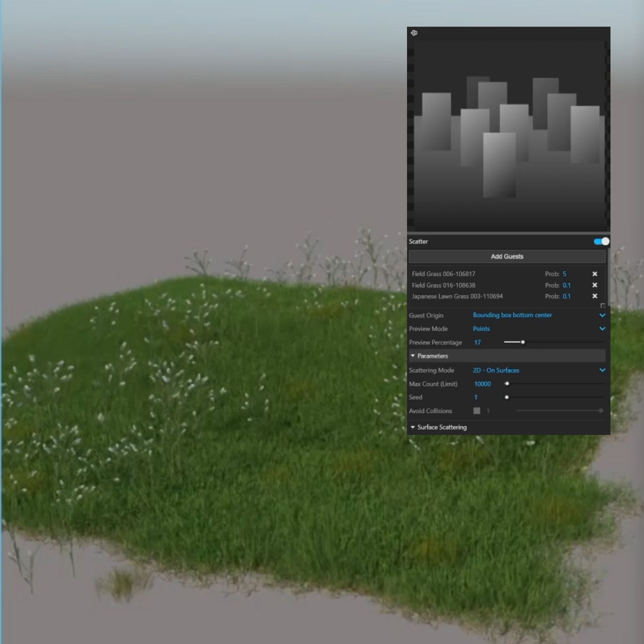Click the preview icon at panel top-left

click(x=414, y=33)
